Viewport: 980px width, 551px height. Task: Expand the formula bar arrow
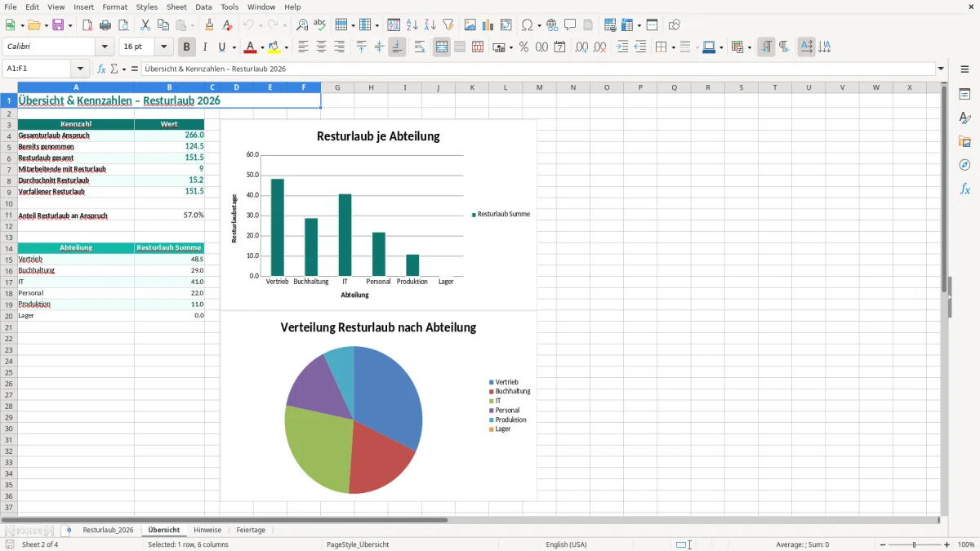pos(941,69)
